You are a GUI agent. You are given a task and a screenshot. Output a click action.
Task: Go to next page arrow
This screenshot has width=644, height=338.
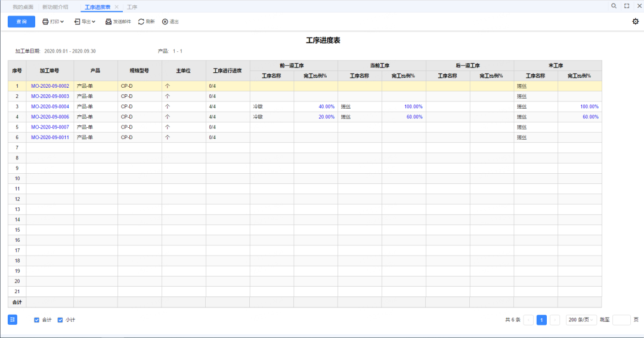[x=555, y=320]
